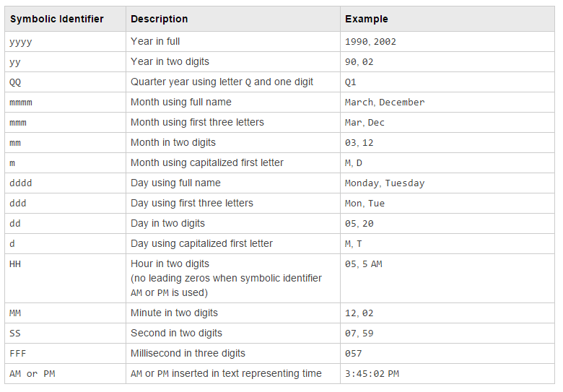Screen dimensions: 563x392
Task: Select the QQ identifier cell
Action: [15, 82]
